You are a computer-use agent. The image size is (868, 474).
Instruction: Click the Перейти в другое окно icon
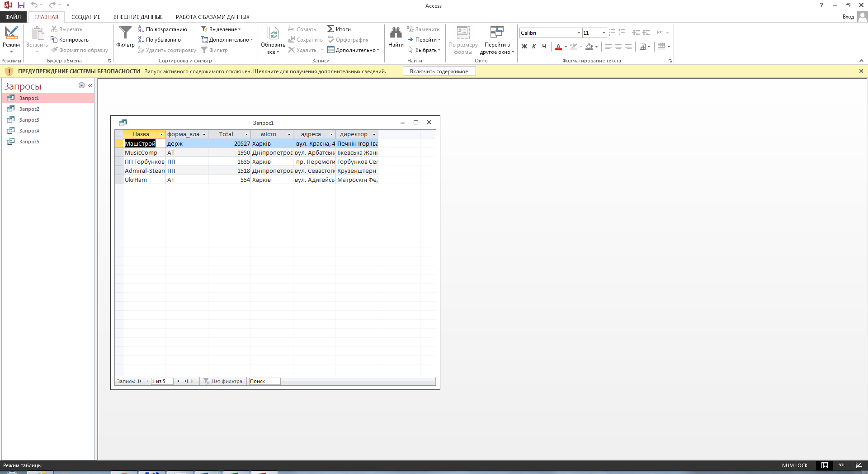497,32
